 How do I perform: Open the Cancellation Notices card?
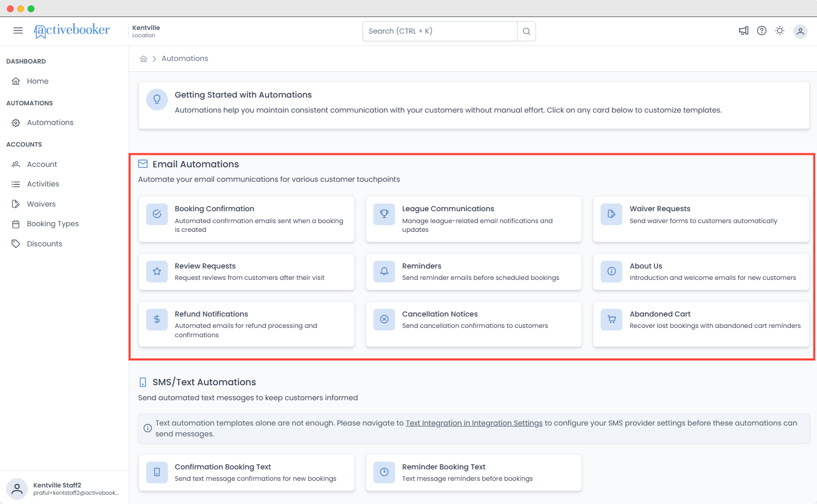[x=474, y=324]
